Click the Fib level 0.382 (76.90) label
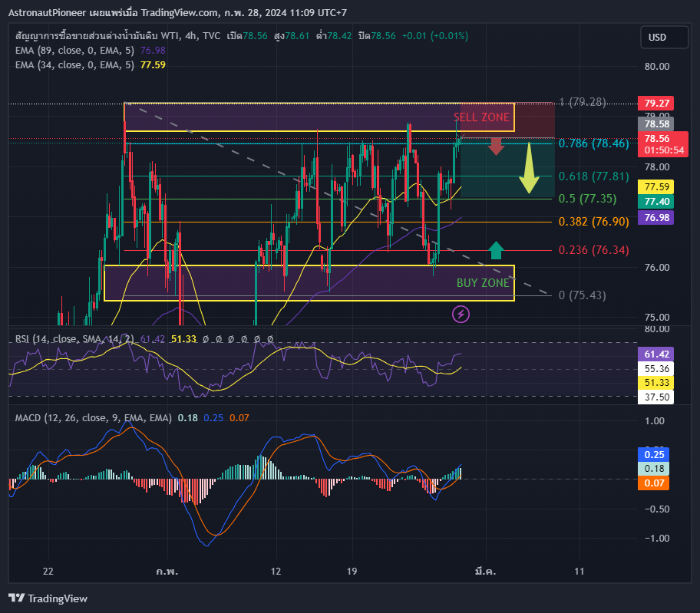700x613 pixels. [594, 222]
